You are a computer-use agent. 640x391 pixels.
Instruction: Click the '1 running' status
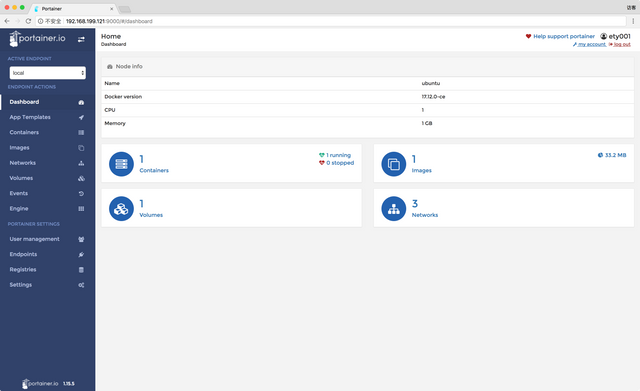338,155
